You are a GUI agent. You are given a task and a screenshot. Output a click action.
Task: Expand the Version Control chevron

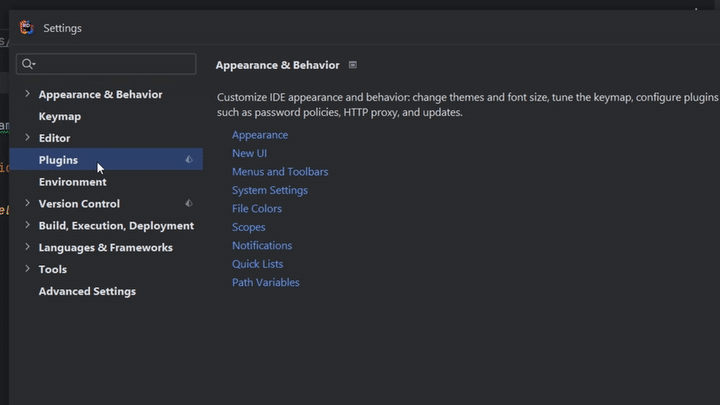tap(27, 204)
